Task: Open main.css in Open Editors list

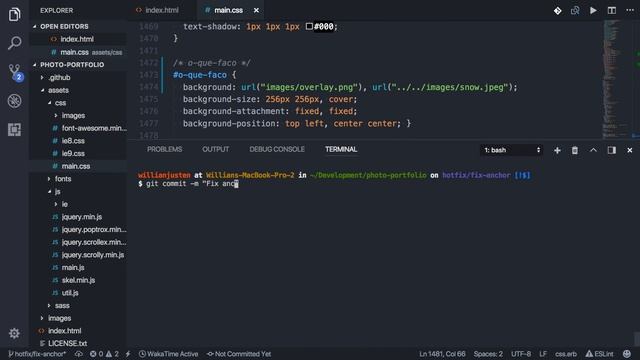Action: 74,52
